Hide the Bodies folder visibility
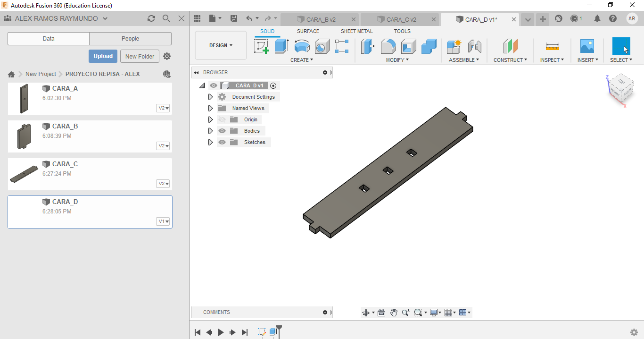Viewport: 644px width, 339px height. pyautogui.click(x=222, y=131)
